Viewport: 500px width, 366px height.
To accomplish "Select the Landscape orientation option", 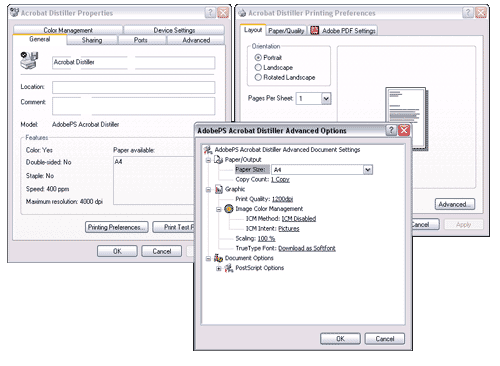I will [x=258, y=68].
